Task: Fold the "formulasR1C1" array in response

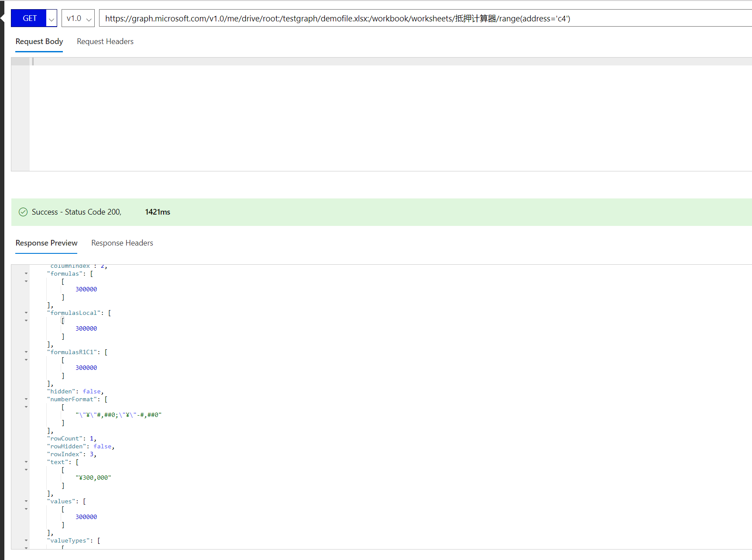Action: 26,352
